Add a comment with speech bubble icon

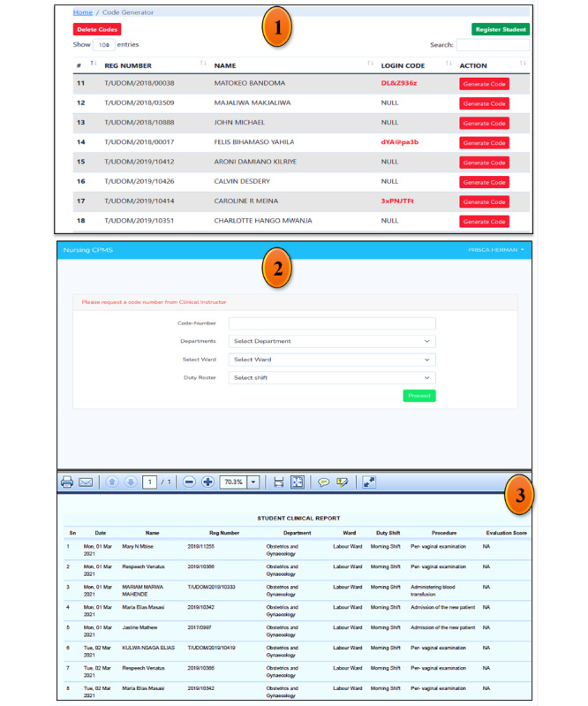[323, 482]
